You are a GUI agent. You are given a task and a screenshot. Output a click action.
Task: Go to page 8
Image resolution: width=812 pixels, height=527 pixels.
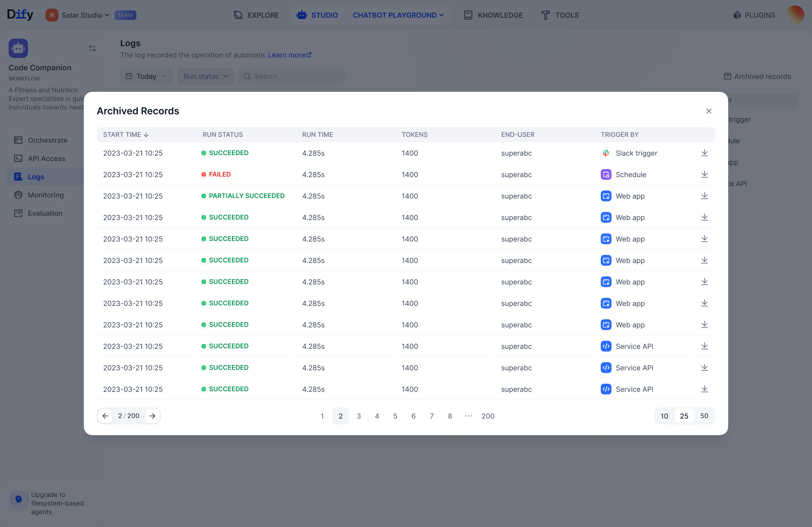tap(450, 416)
